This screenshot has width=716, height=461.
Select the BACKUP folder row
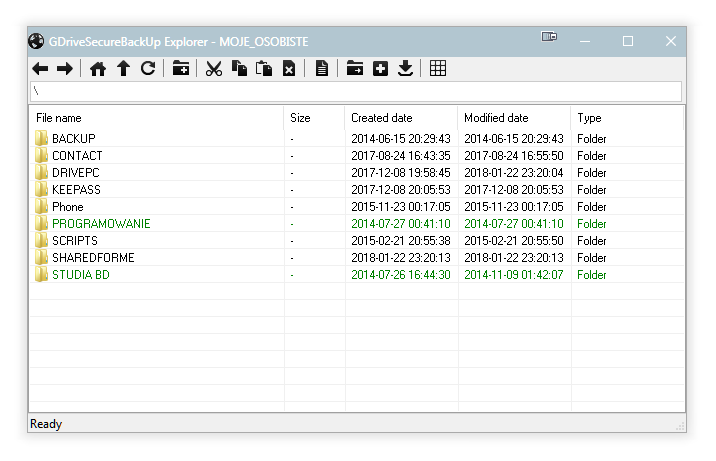click(x=357, y=138)
